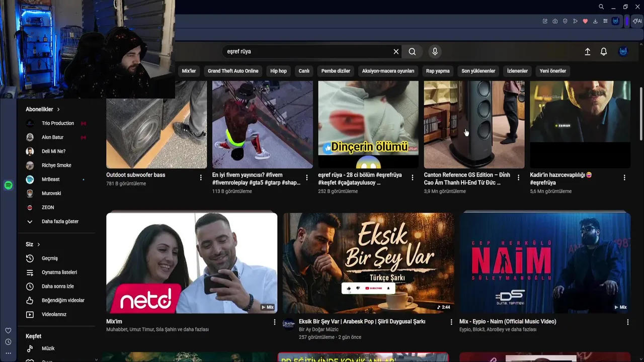Play Eksik Bir Şey Var thumbnail
The width and height of the screenshot is (644, 362).
point(368,263)
